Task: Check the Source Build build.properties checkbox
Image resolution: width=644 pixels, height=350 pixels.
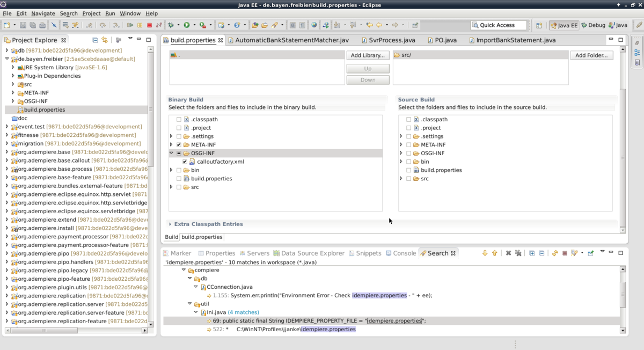Action: pos(408,170)
